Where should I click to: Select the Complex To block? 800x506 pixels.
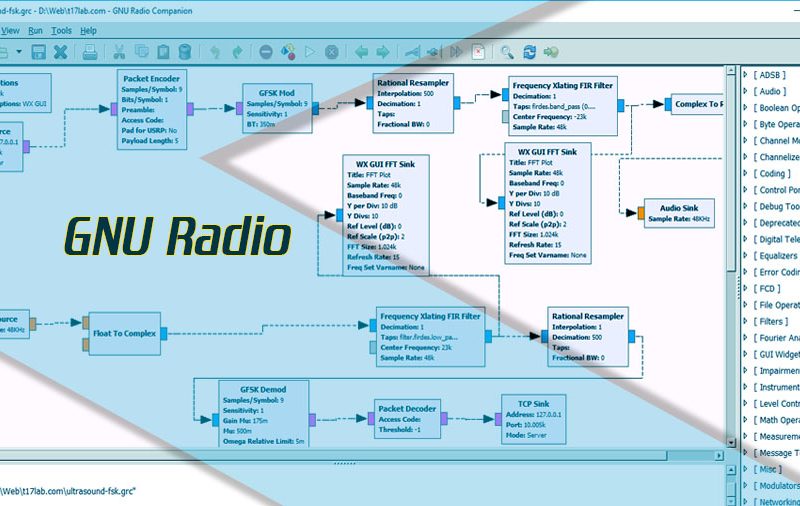[697, 104]
